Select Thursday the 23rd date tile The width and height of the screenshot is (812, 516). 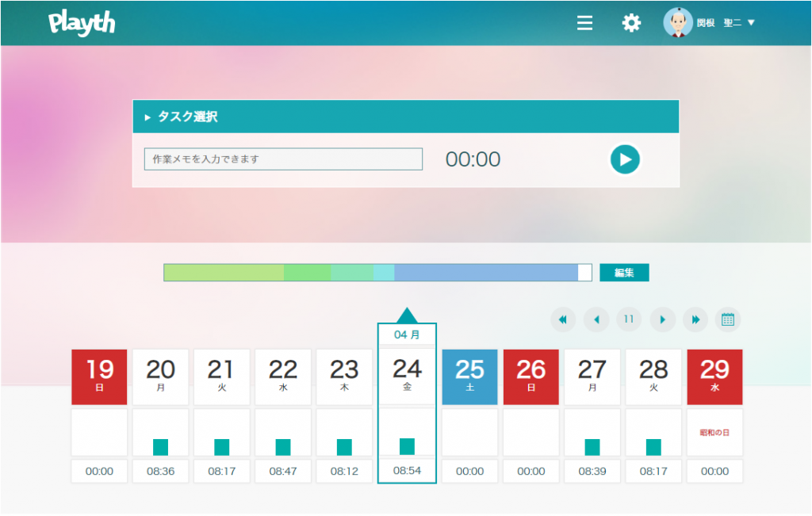point(344,376)
